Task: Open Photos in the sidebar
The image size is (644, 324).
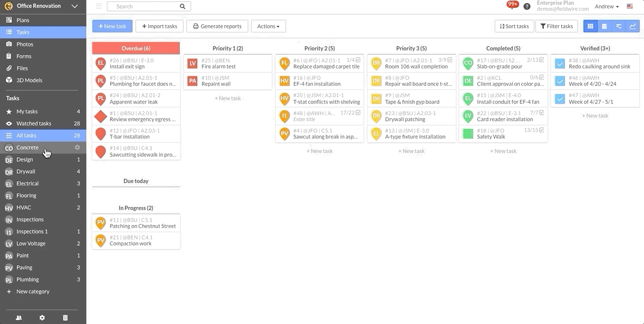Action: (43, 44)
